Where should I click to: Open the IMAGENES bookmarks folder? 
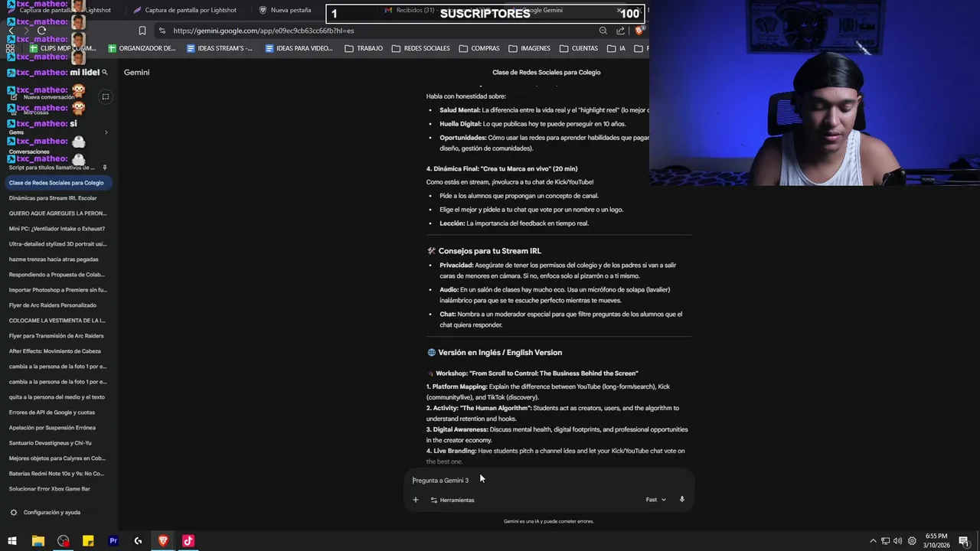tap(529, 48)
